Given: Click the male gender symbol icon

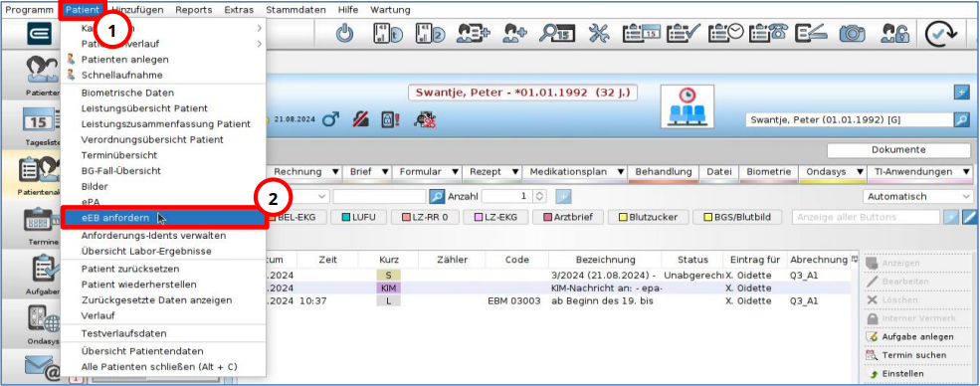Looking at the screenshot, I should pyautogui.click(x=330, y=118).
